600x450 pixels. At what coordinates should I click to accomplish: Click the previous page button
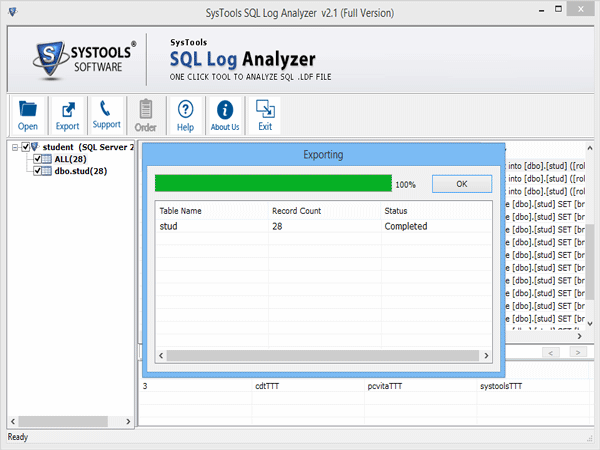coord(551,352)
